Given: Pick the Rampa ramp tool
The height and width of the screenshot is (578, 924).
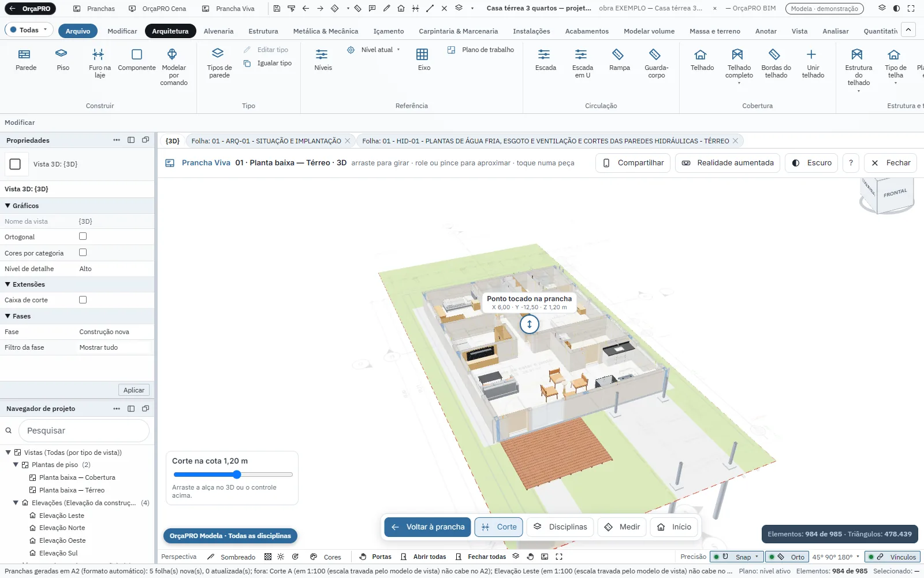Looking at the screenshot, I should coord(619,60).
